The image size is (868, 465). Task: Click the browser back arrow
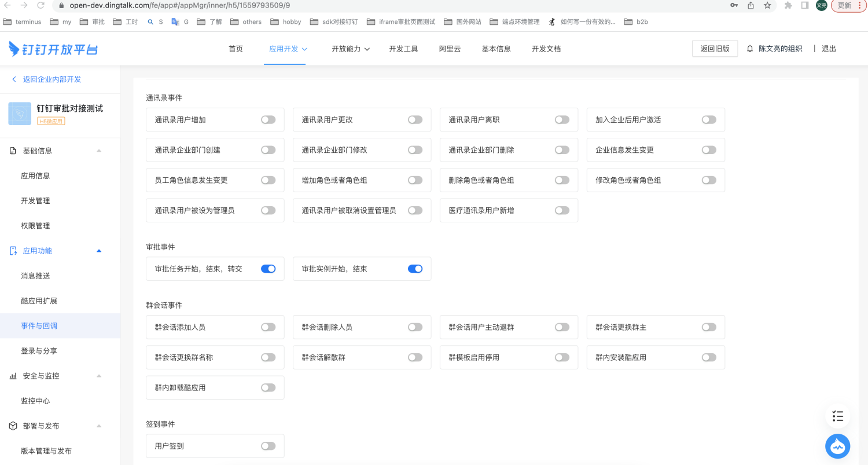point(7,5)
